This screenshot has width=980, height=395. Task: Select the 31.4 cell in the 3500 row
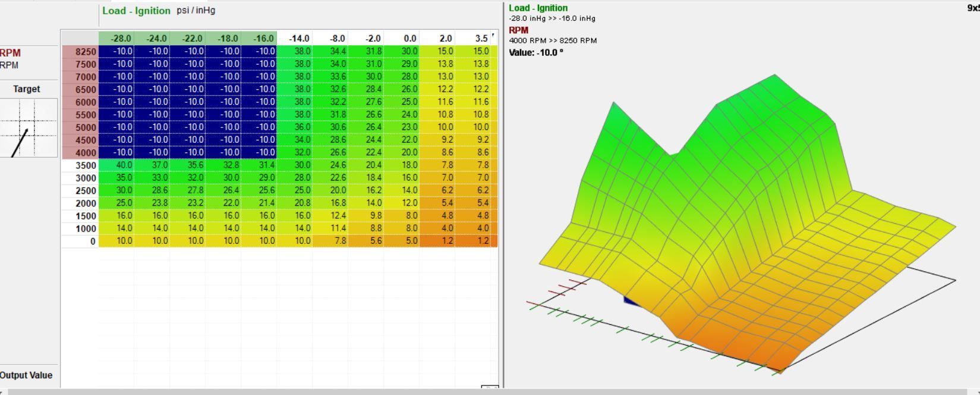pyautogui.click(x=259, y=165)
